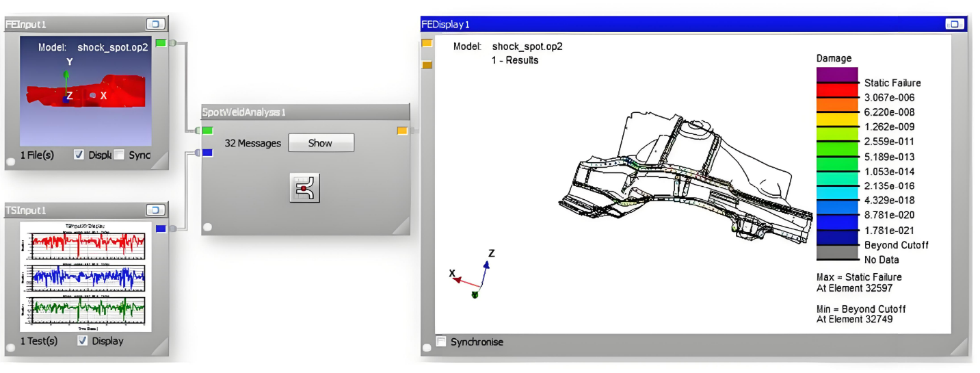Select green input pad on SpotWeldAnalysis1

click(x=208, y=130)
